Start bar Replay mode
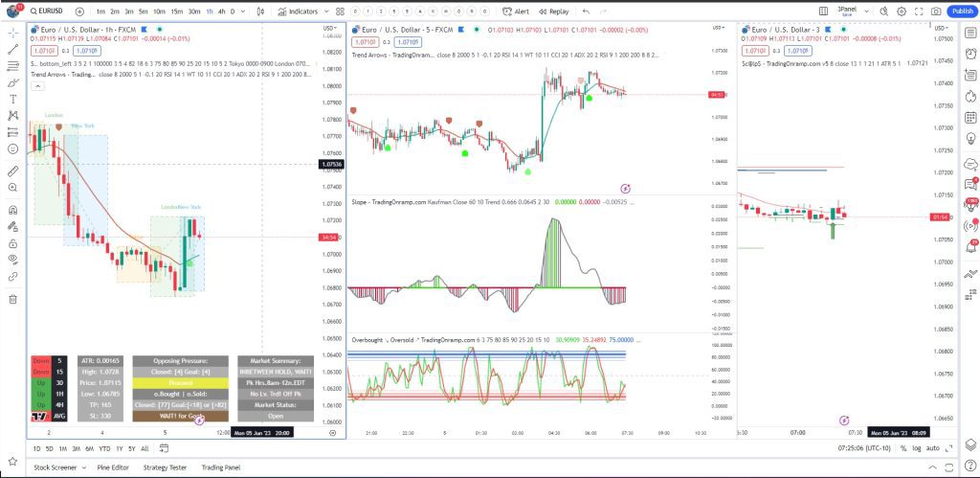The image size is (980, 478). [553, 11]
